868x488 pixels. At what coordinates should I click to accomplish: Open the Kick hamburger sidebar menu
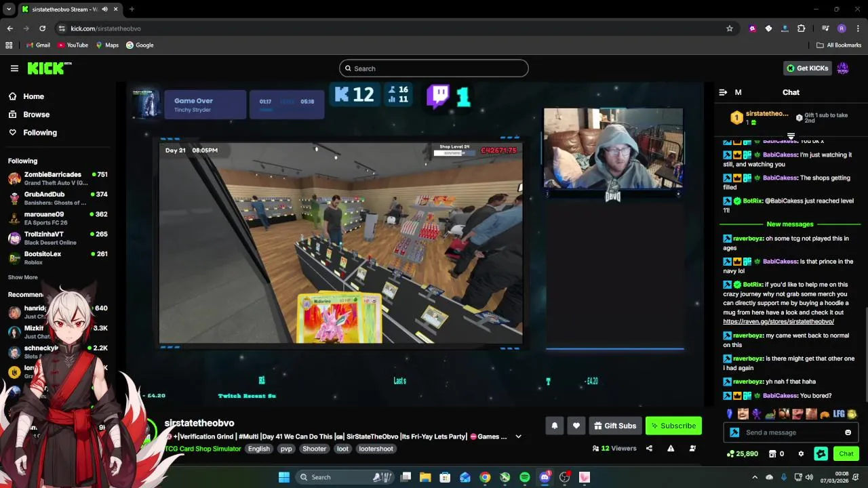coord(14,68)
